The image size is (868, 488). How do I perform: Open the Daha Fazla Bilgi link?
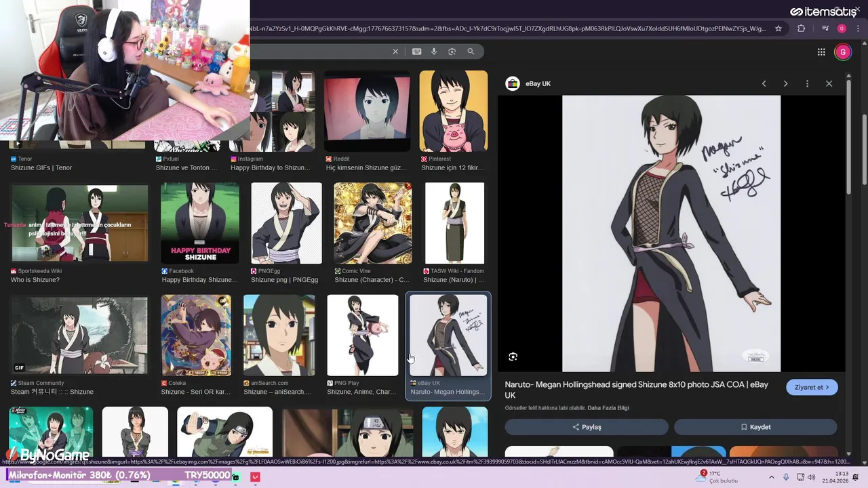tap(608, 408)
